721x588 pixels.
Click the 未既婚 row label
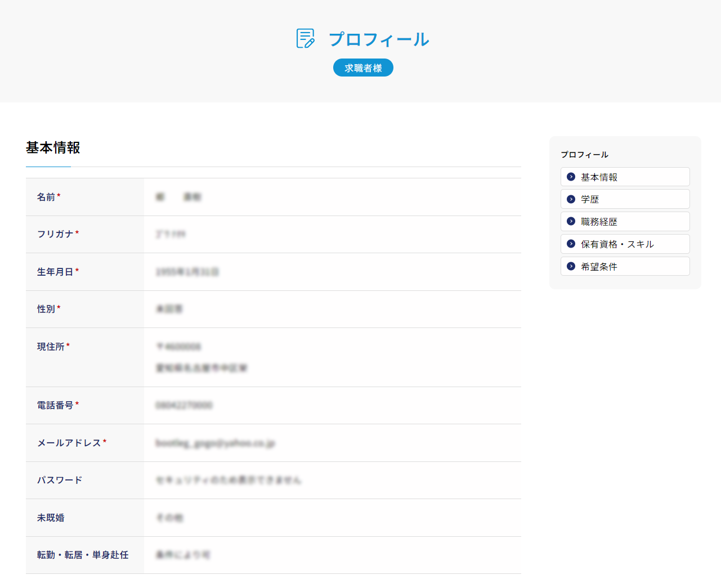pyautogui.click(x=51, y=518)
